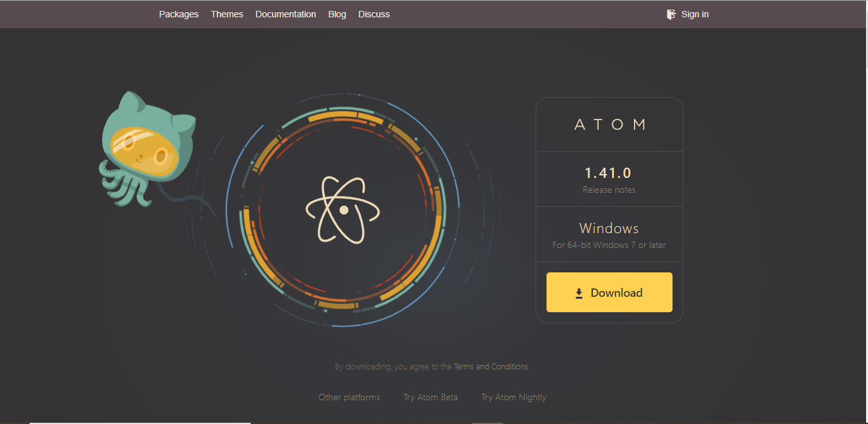Open the Release notes link
This screenshot has width=868, height=424.
[x=609, y=190]
